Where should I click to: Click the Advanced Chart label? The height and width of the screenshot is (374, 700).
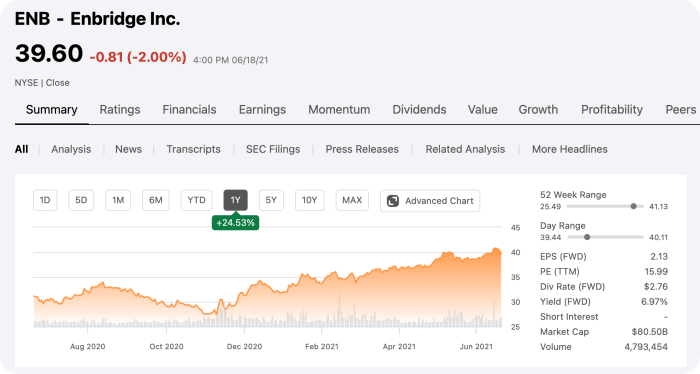(x=439, y=201)
